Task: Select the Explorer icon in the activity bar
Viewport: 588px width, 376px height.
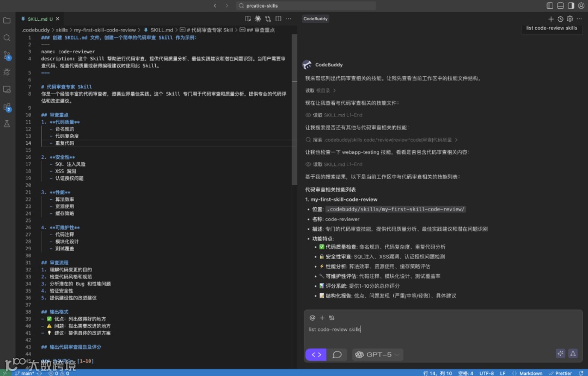Action: (x=7, y=19)
